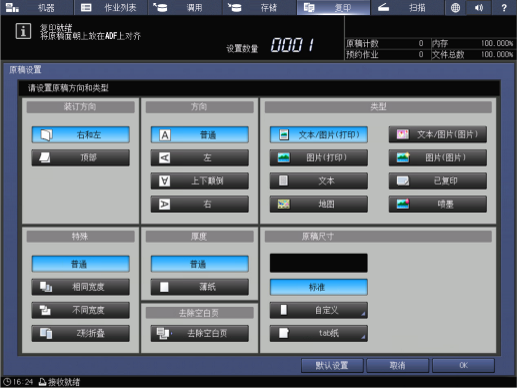This screenshot has width=517, height=388.
Task: Toggle 去除空白页 blank page removal
Action: [x=200, y=333]
